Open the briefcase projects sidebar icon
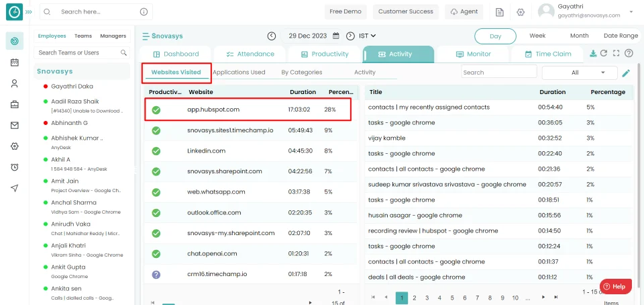Viewport: 644px width, 305px height. coord(14,104)
